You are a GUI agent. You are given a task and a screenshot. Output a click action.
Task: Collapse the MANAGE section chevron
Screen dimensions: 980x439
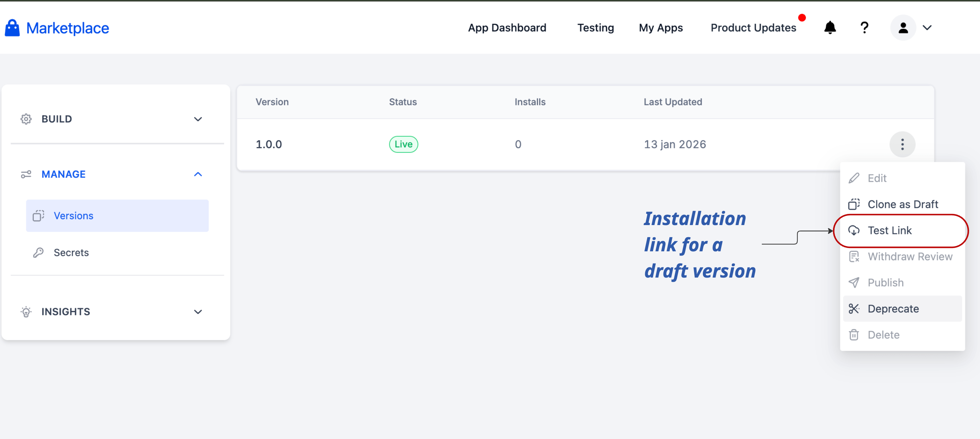(198, 174)
